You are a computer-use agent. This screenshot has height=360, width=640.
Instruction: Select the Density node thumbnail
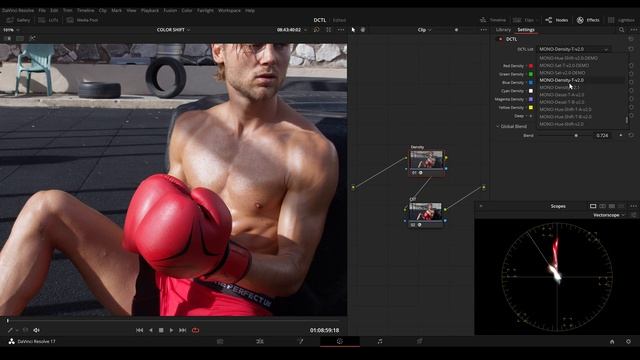click(x=426, y=160)
